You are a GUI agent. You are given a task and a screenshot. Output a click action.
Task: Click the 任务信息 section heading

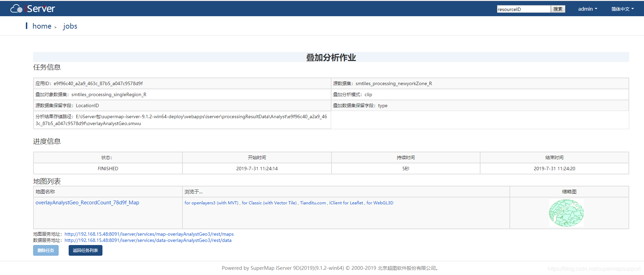click(47, 67)
